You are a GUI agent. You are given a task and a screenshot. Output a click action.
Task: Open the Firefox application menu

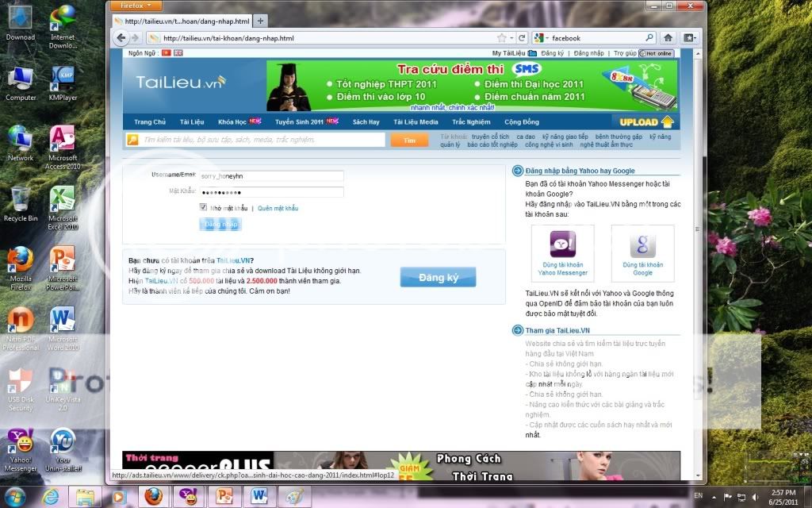pyautogui.click(x=136, y=6)
